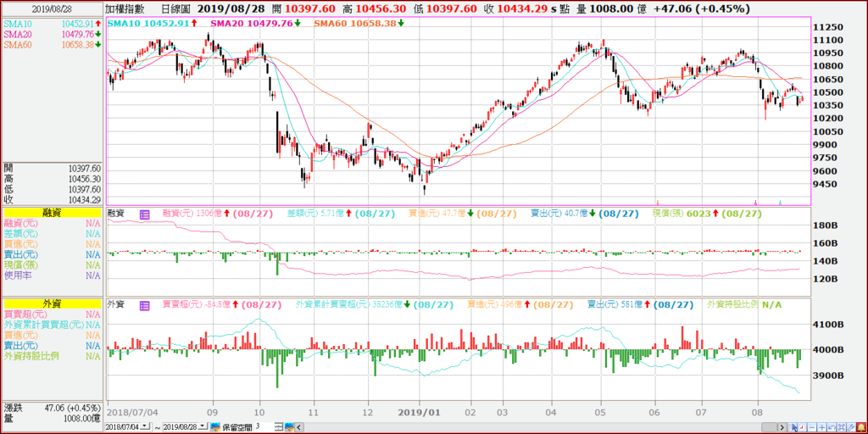Click the 收 10434.29 value in left panel

click(x=84, y=200)
